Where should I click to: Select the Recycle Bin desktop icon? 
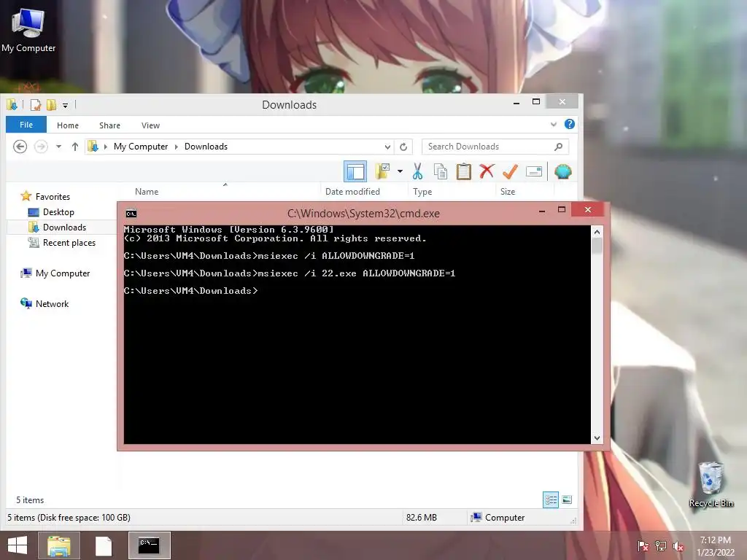tap(711, 484)
